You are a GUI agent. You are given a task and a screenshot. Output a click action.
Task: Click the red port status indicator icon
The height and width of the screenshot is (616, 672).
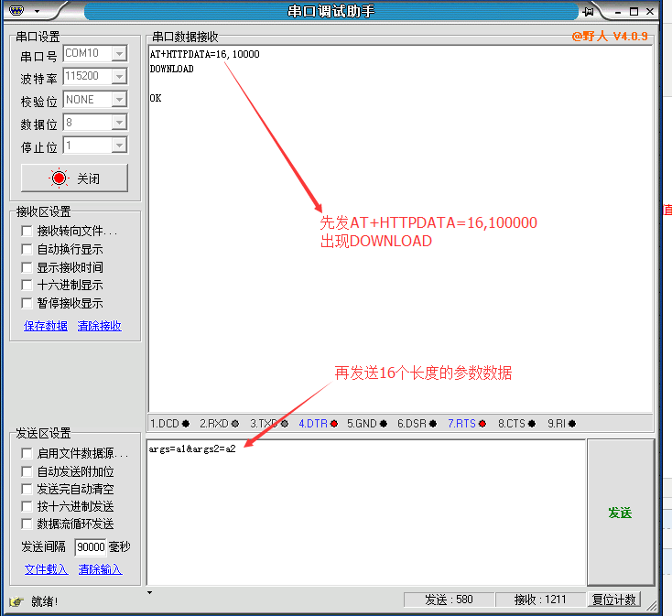click(59, 178)
